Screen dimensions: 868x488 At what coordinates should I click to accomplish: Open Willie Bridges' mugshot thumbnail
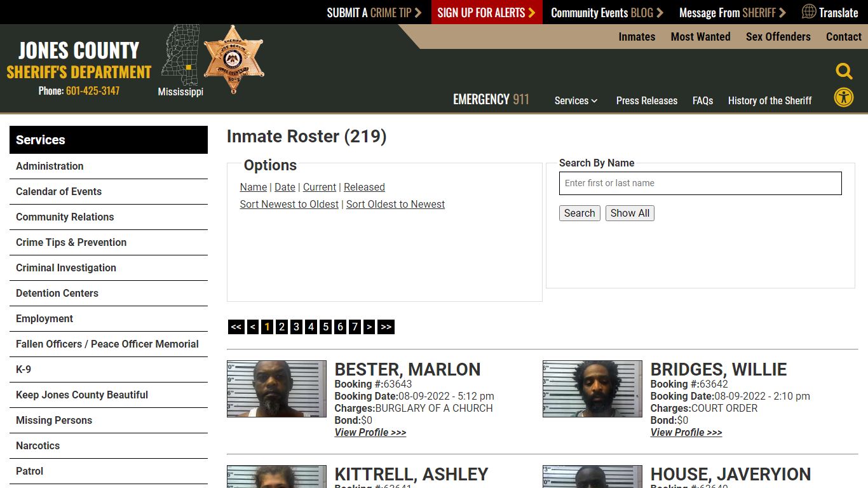click(592, 389)
